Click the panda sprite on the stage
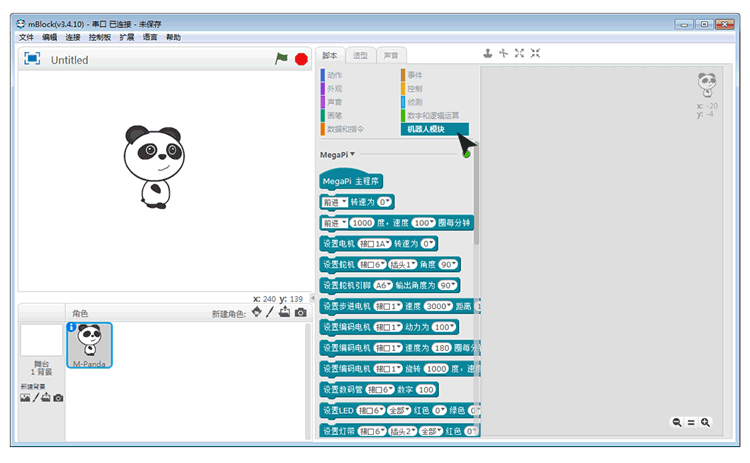Viewport: 750px width, 463px height. click(x=154, y=167)
